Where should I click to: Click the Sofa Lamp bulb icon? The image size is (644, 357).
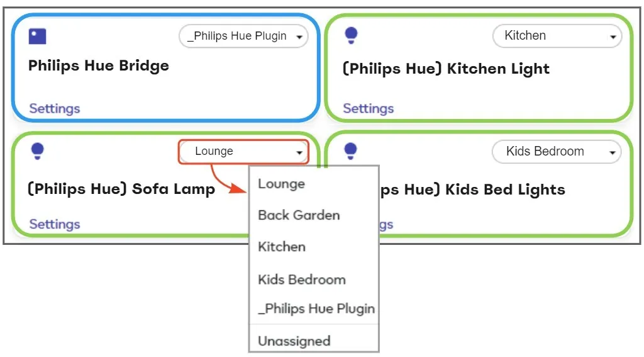(x=37, y=151)
